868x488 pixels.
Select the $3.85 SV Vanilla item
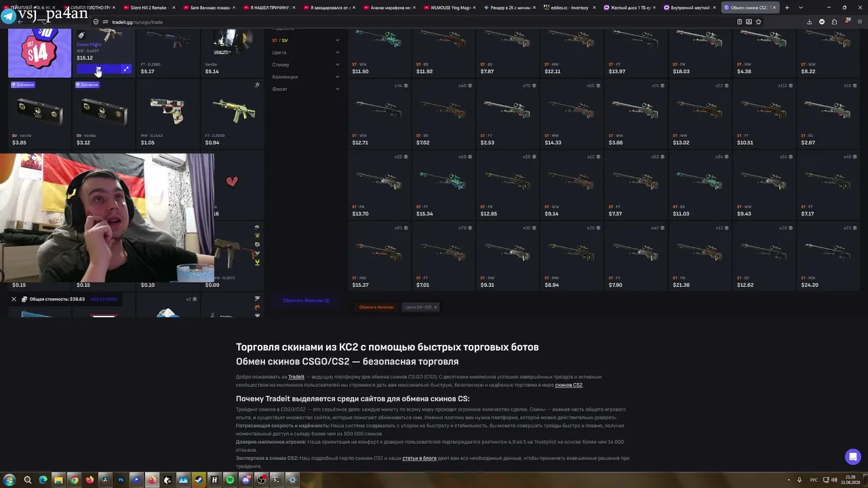click(40, 114)
